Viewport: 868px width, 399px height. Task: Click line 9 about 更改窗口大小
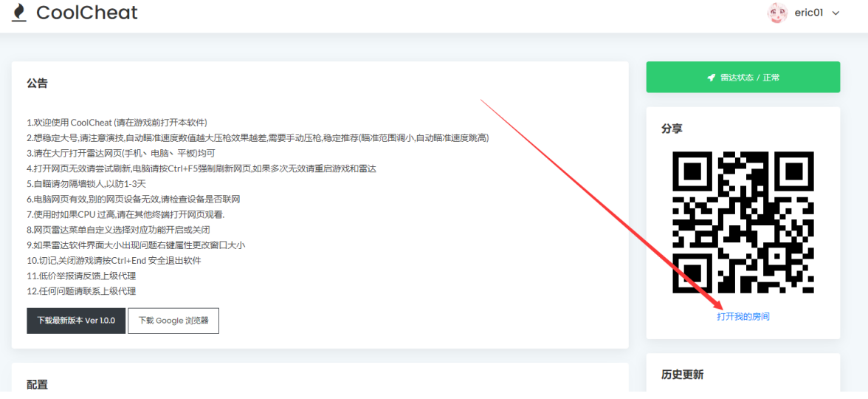coord(136,245)
